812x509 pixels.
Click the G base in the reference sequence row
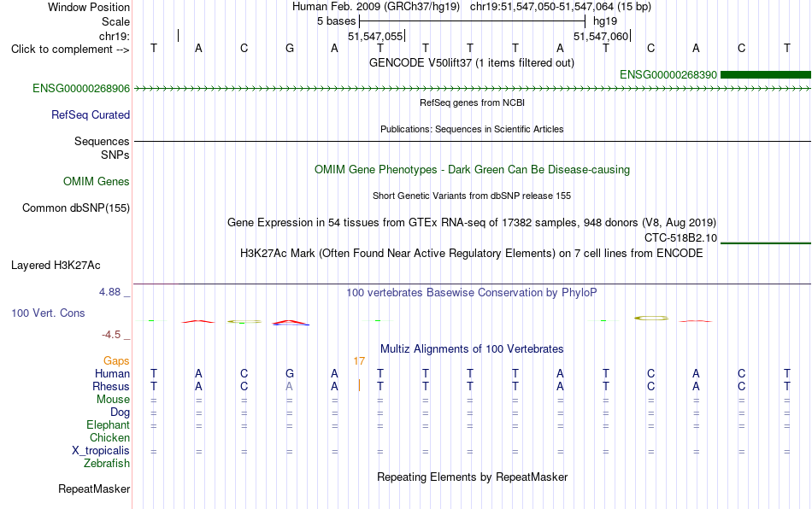pyautogui.click(x=290, y=49)
